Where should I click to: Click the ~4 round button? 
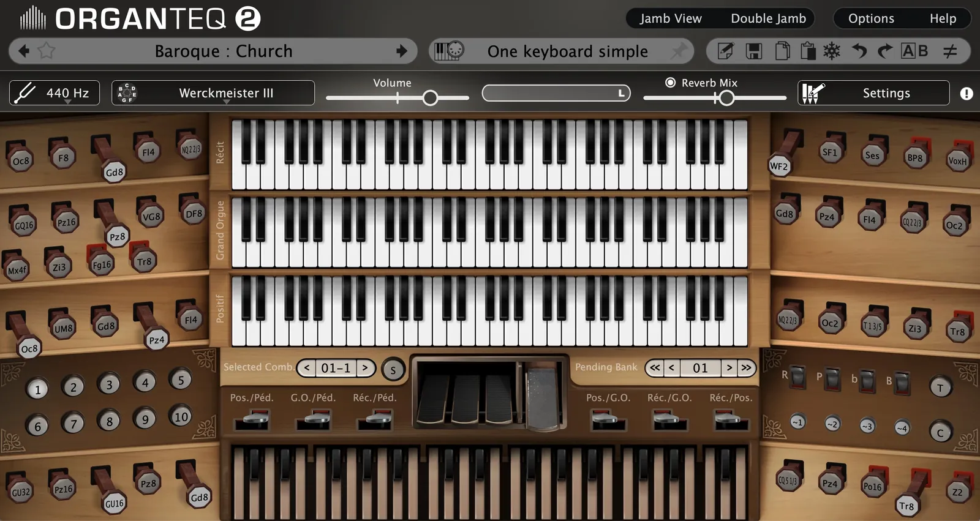point(902,428)
